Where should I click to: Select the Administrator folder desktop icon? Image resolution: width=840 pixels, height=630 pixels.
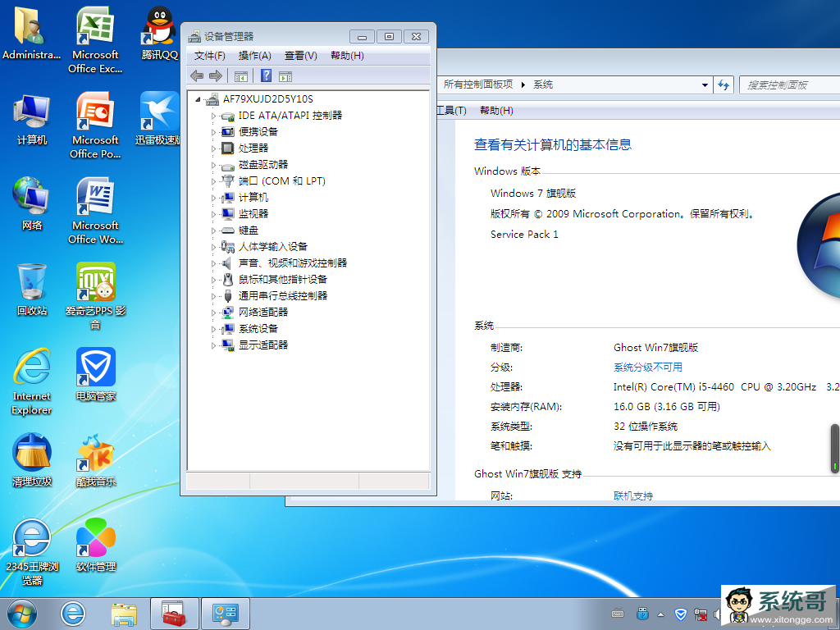coord(32,25)
